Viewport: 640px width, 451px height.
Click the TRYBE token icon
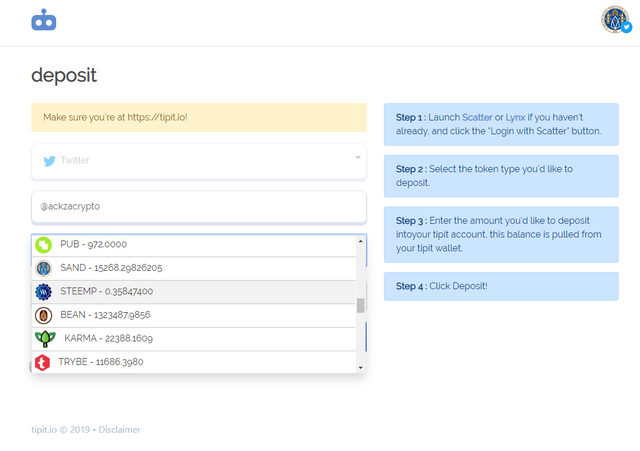[42, 362]
